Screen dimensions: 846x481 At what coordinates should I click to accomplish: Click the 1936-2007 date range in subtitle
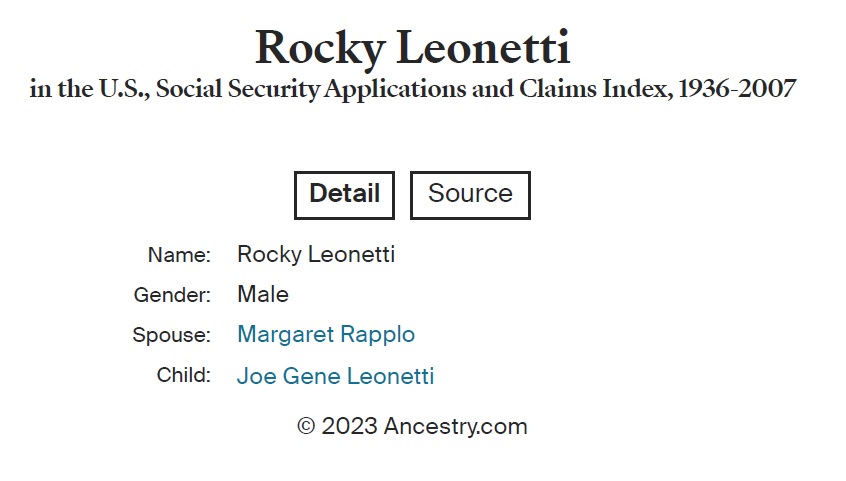737,89
